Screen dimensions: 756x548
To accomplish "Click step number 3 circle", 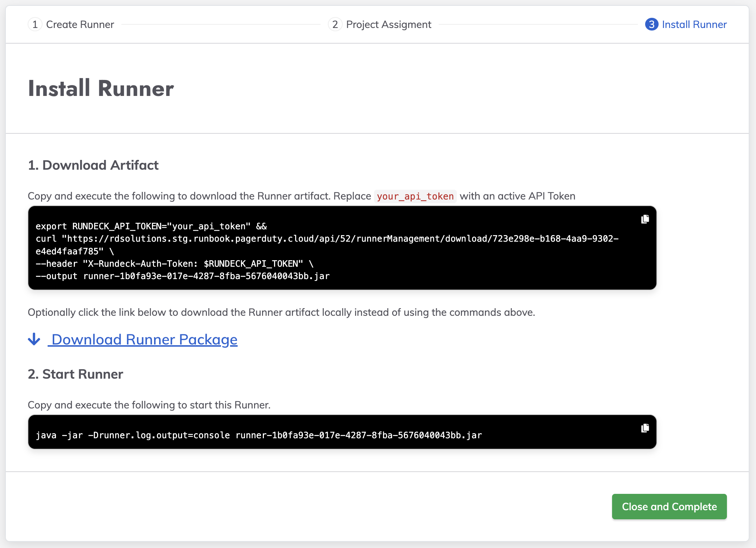I will [652, 24].
